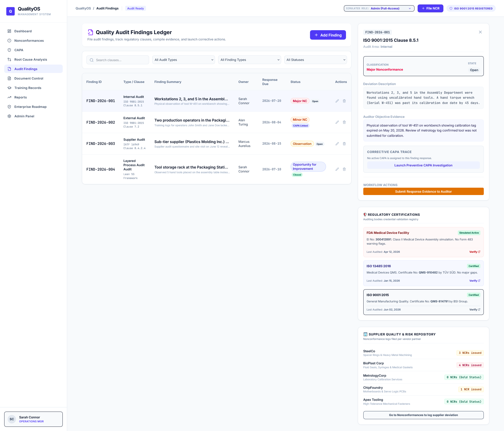
Task: Click the Response Due column header
Action: coord(270,82)
